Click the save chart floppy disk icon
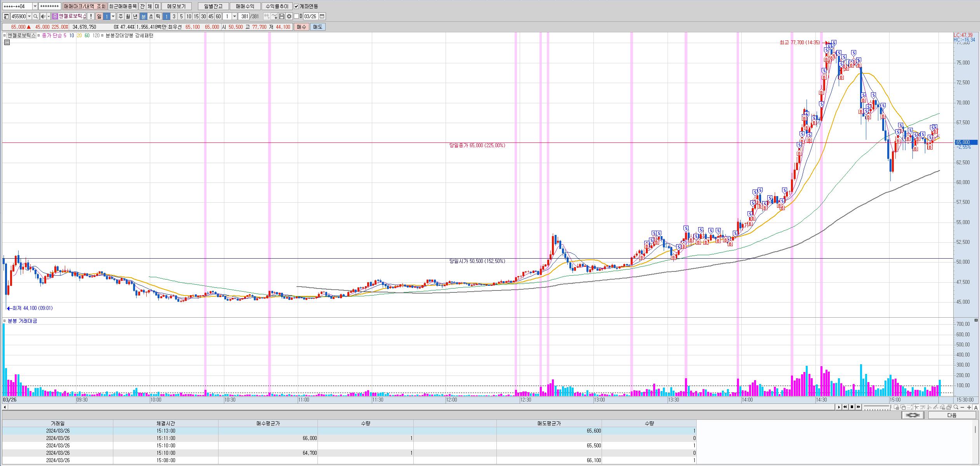The width and height of the screenshot is (980, 466). coord(282,16)
